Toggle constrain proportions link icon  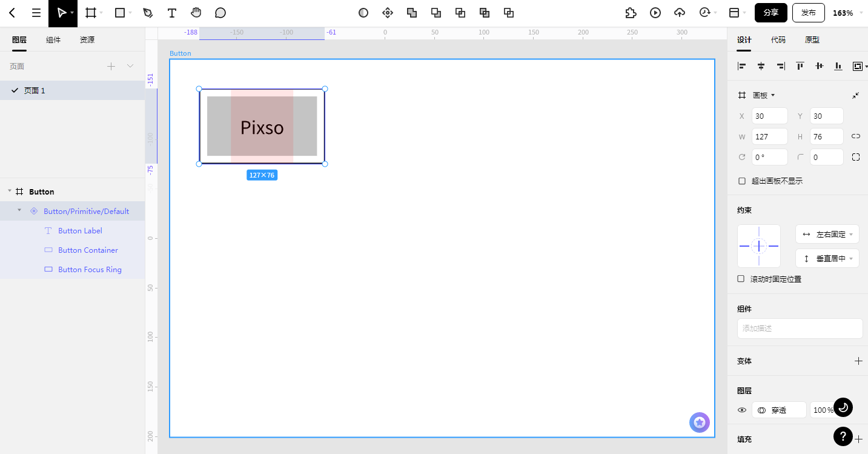tap(856, 136)
